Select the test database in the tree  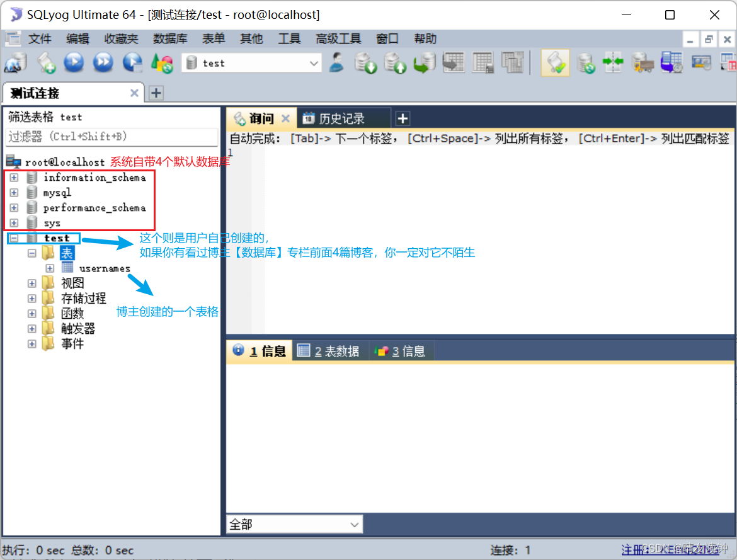click(x=57, y=238)
